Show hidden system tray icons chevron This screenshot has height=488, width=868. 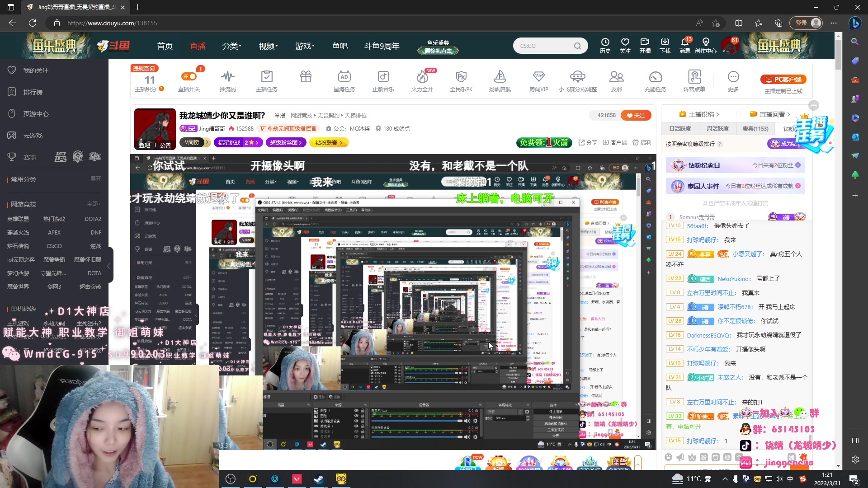click(x=725, y=479)
